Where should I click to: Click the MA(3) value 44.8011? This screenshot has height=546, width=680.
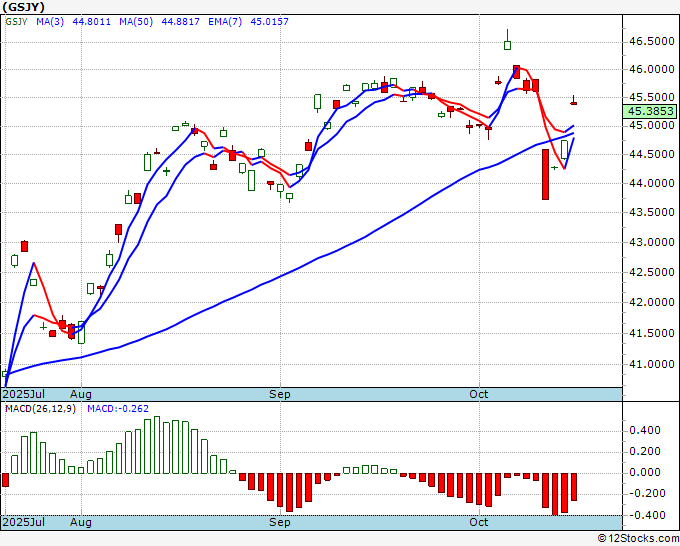pyautogui.click(x=92, y=21)
